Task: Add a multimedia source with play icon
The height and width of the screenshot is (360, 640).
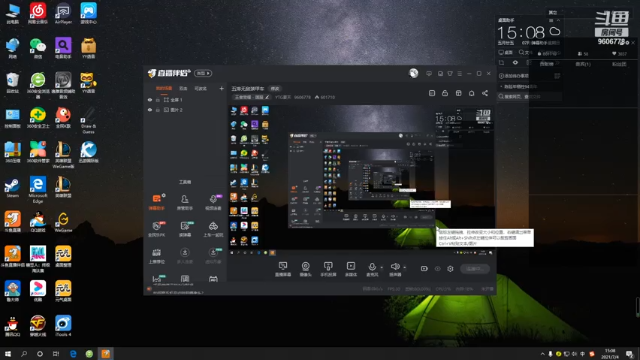Action: pyautogui.click(x=351, y=269)
